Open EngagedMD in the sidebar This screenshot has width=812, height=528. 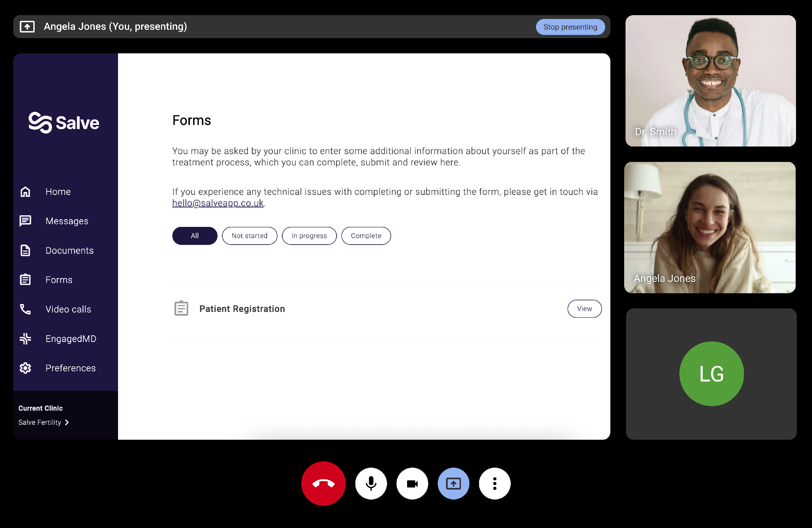(71, 338)
